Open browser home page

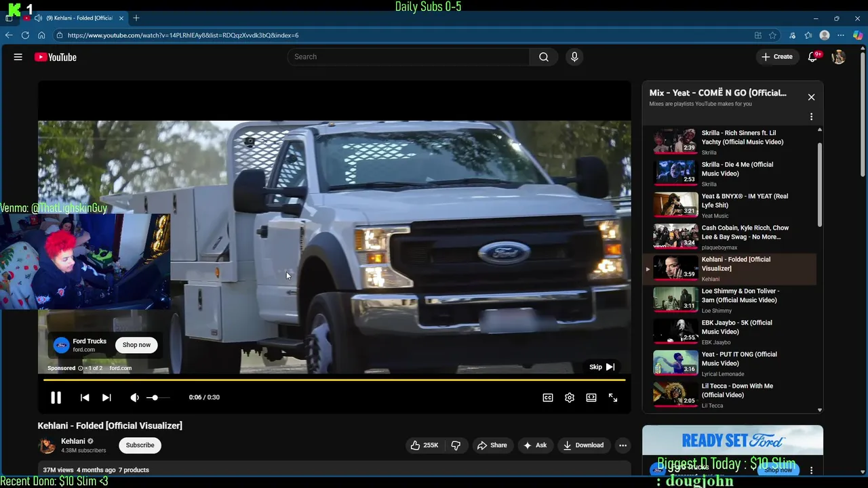click(x=41, y=35)
